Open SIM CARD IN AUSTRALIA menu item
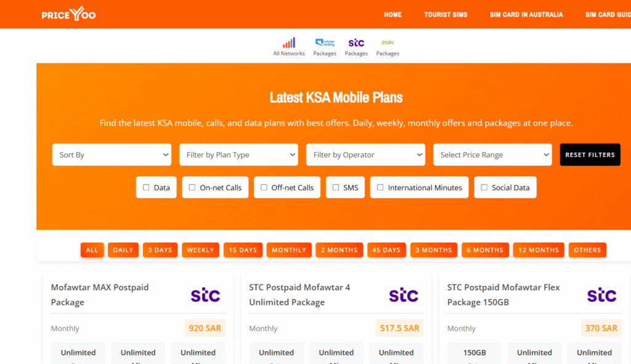This screenshot has width=631, height=364. 526,15
